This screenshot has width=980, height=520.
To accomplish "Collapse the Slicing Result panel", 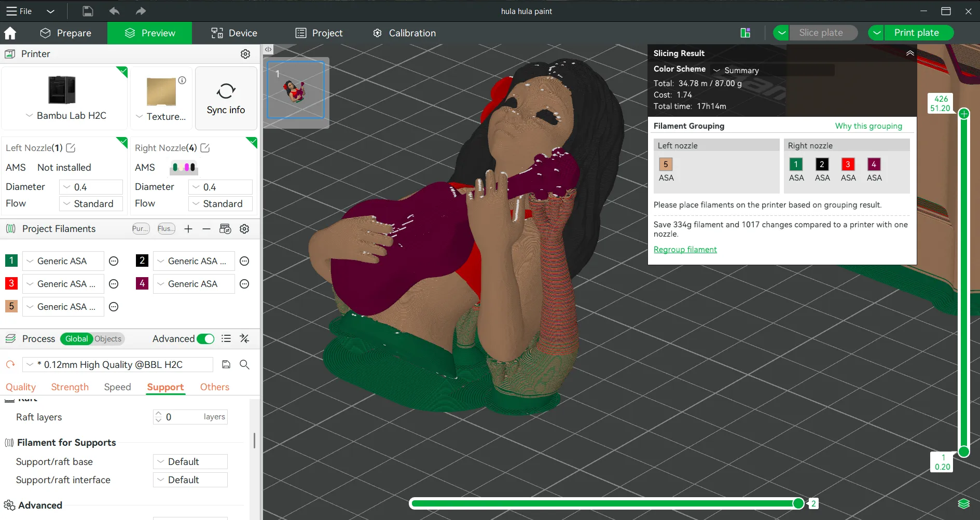I will point(910,53).
